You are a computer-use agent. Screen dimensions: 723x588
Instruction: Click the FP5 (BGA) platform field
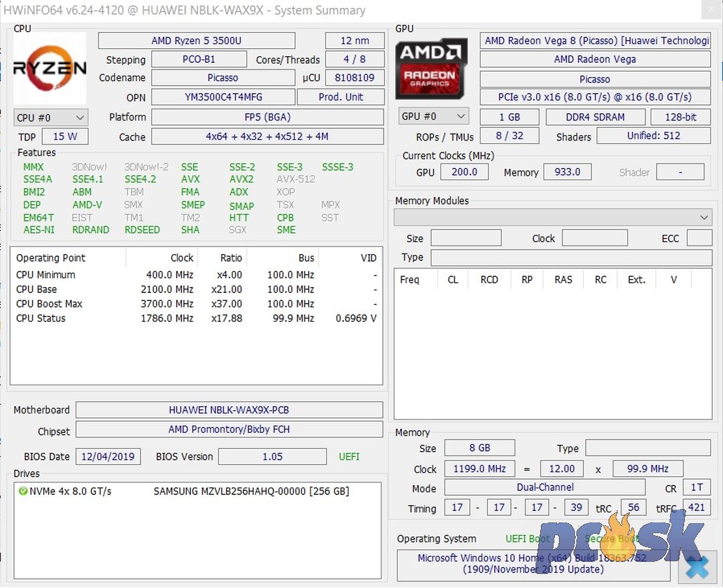click(267, 117)
